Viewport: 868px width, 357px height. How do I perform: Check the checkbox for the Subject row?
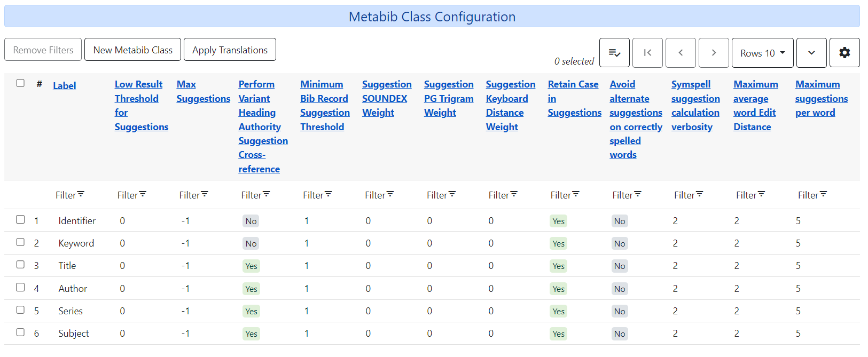(x=20, y=332)
